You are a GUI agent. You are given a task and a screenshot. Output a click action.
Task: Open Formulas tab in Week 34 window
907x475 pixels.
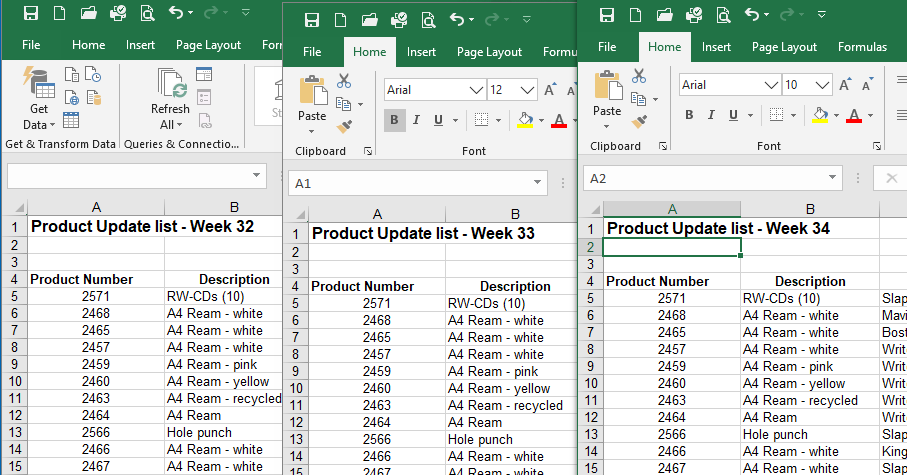pyautogui.click(x=862, y=47)
